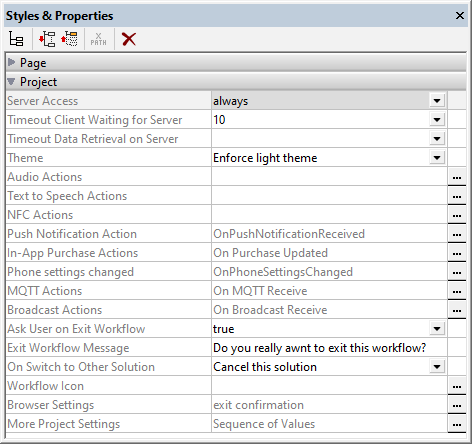Click the collapse dotted tree toolbar icon
Viewport: 472px width, 444px height.
pyautogui.click(x=69, y=39)
